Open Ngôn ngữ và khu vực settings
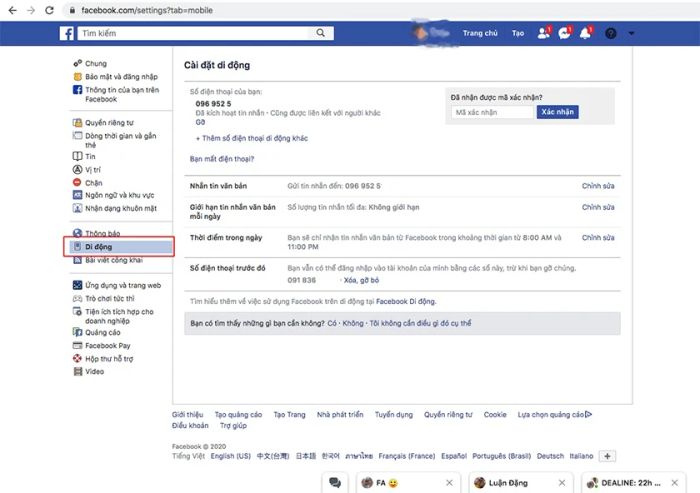Viewport: 700px width, 493px height. (x=119, y=195)
